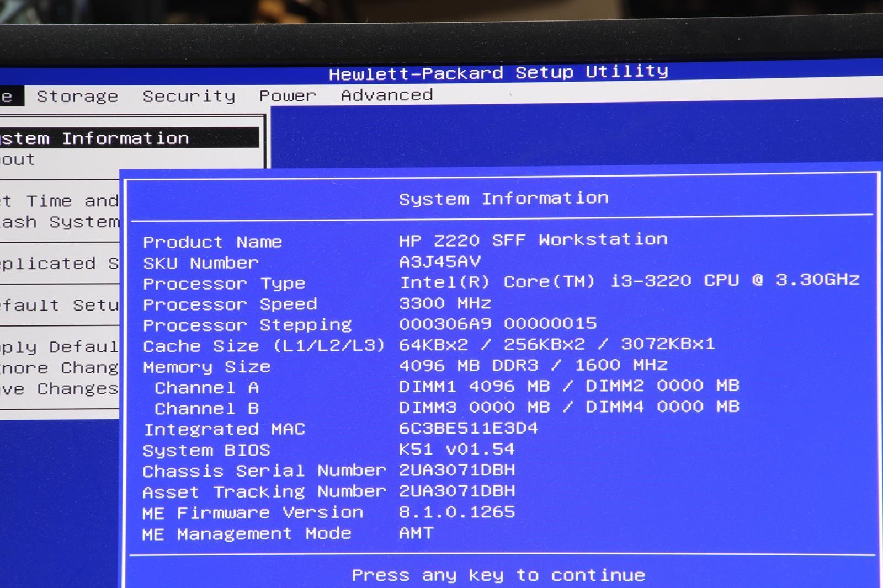Click the SKU Number label
883x588 pixels.
200,263
